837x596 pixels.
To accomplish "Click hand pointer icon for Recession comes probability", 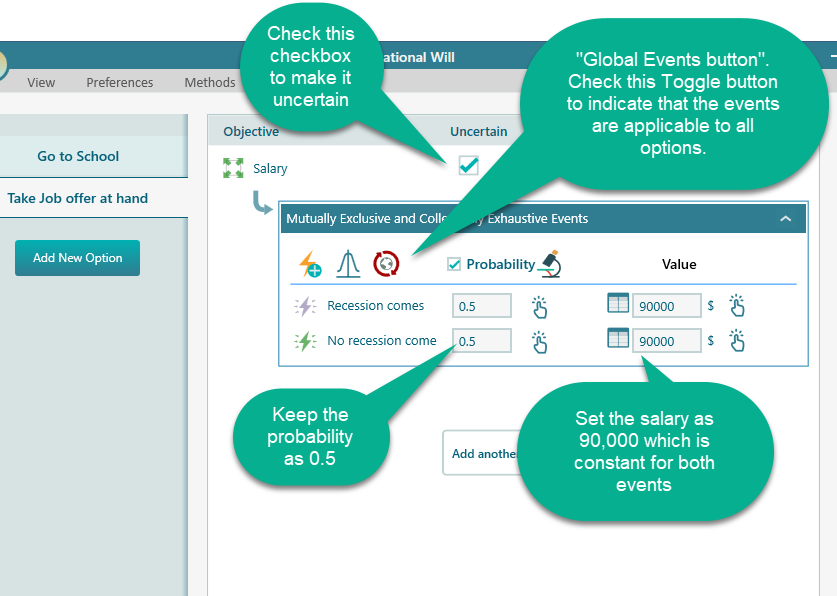I will 540,306.
